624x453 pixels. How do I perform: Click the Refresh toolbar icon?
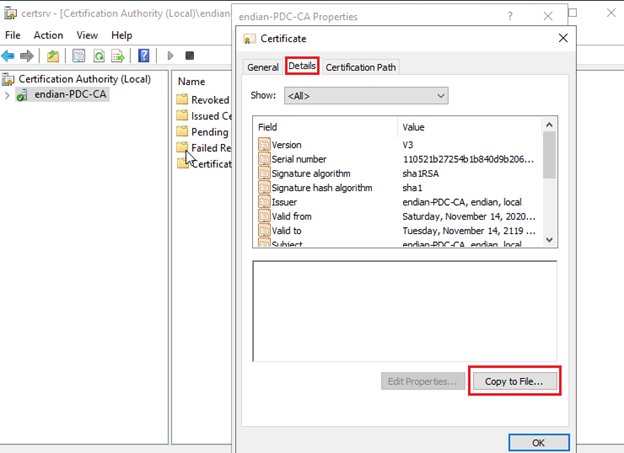coord(99,56)
